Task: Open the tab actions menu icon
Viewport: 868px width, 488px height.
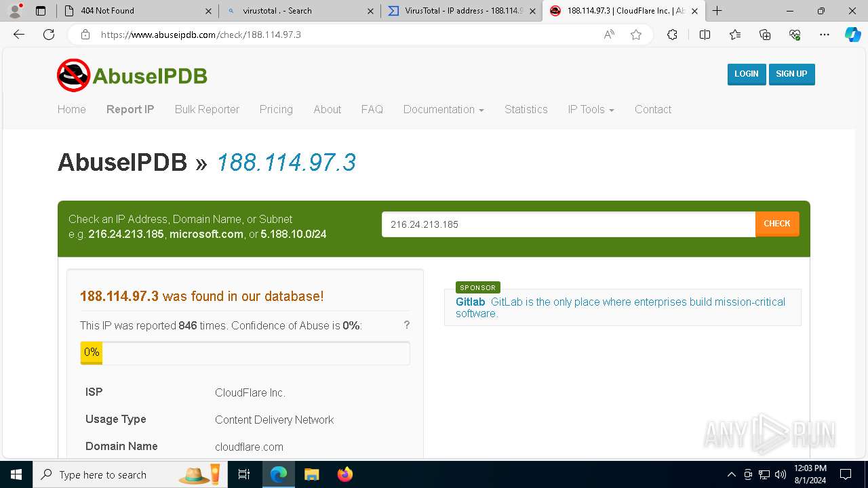Action: pos(41,11)
